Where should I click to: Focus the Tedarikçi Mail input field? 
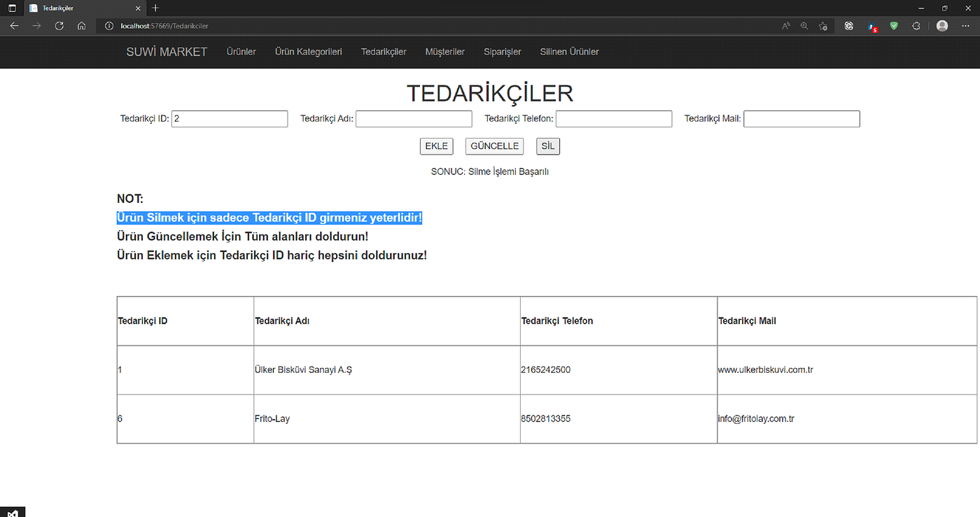pyautogui.click(x=801, y=119)
